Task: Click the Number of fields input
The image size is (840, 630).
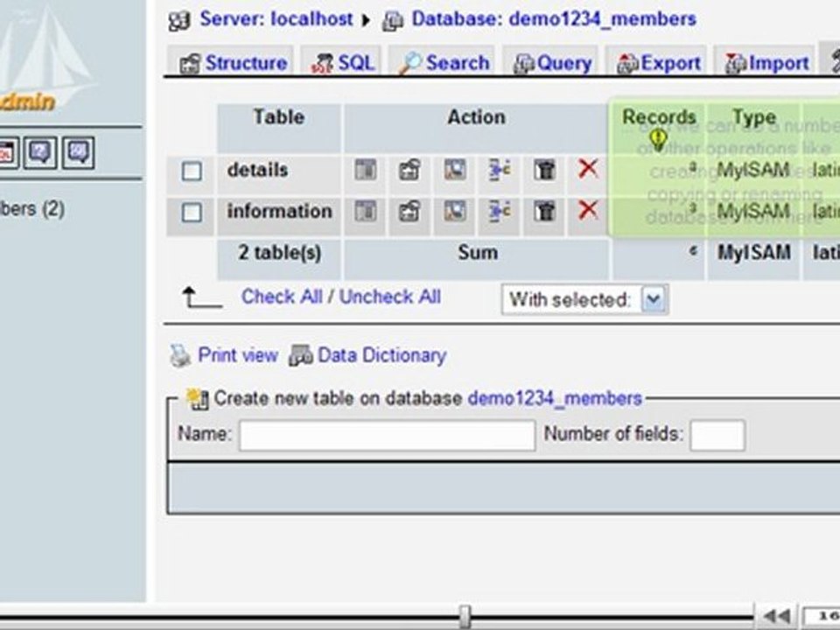Action: [717, 435]
